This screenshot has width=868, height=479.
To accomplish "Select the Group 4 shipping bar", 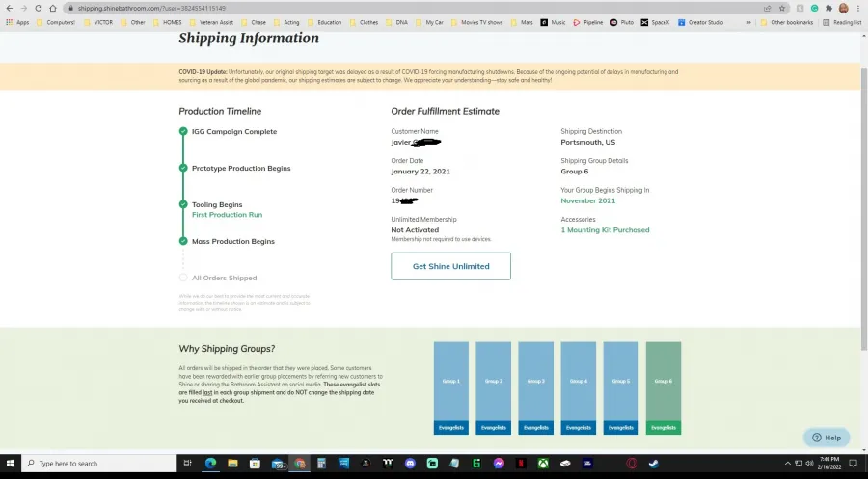I will (579, 387).
